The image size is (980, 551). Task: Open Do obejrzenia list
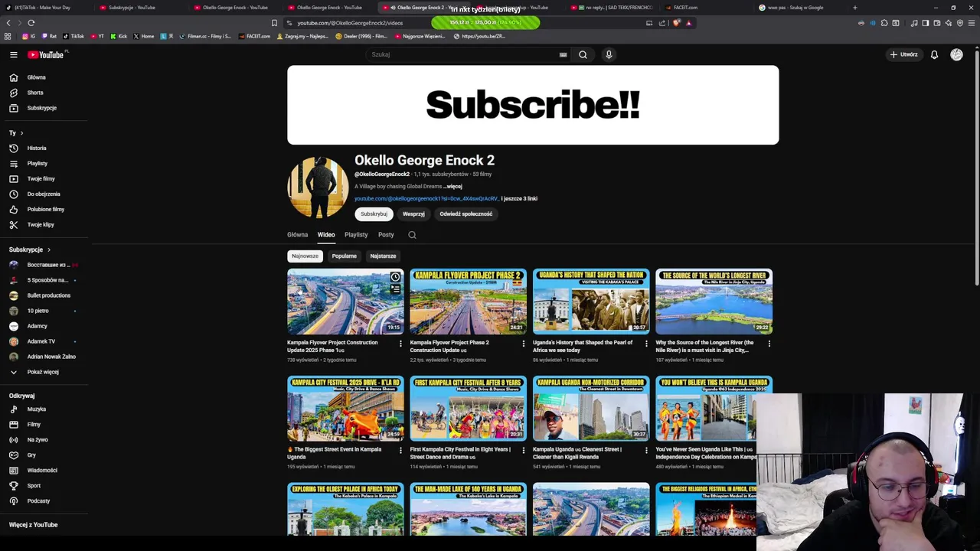(44, 194)
